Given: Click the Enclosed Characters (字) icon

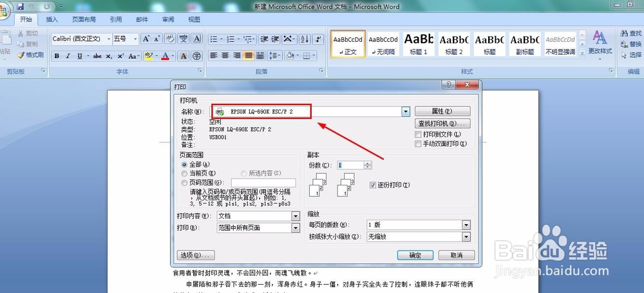Looking at the screenshot, I should (x=197, y=56).
